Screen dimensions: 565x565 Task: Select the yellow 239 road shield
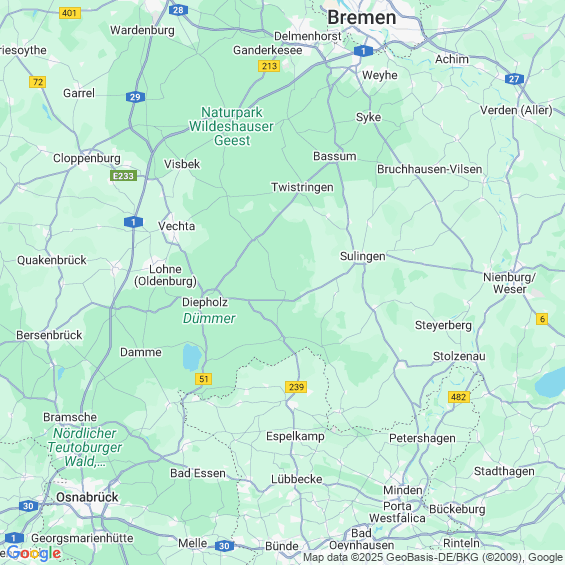tap(296, 387)
